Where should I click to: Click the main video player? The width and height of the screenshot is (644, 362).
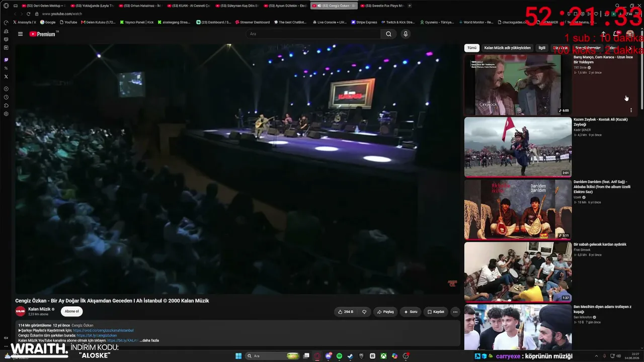point(238,169)
